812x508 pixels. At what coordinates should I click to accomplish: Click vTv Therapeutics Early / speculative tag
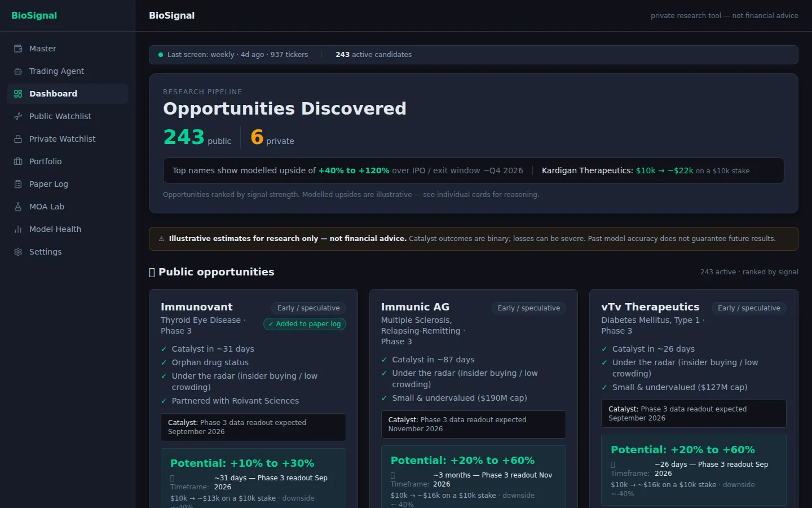749,308
